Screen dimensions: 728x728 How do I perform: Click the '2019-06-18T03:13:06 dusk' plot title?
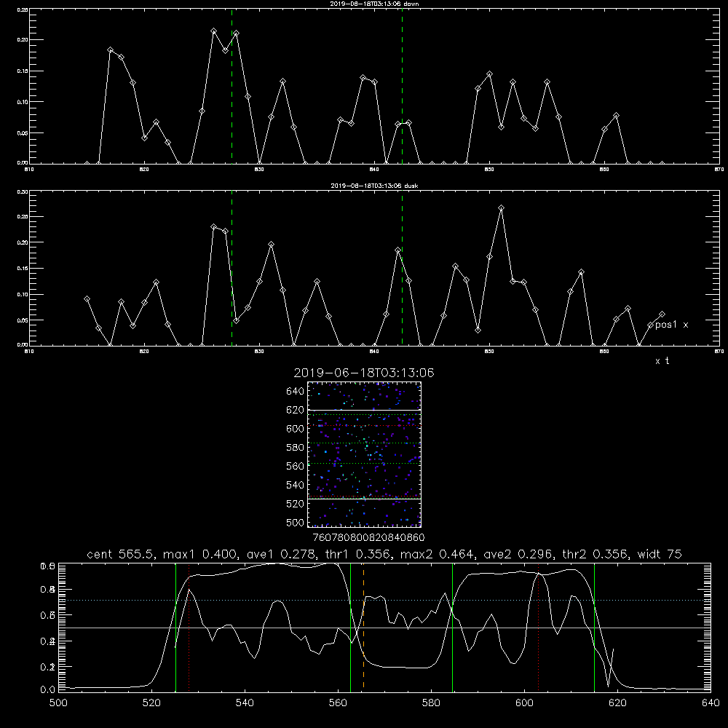point(374,186)
